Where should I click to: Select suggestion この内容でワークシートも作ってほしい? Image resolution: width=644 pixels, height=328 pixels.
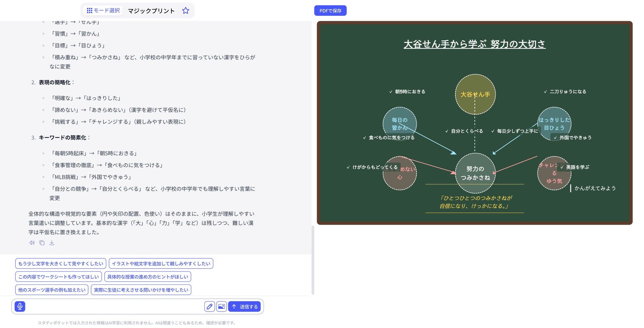(58, 277)
